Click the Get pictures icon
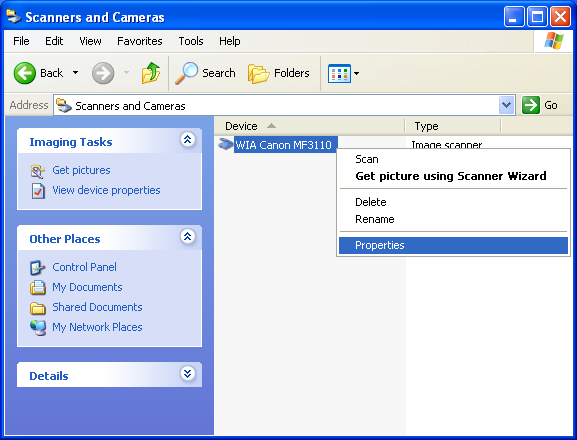The width and height of the screenshot is (577, 440). 38,171
